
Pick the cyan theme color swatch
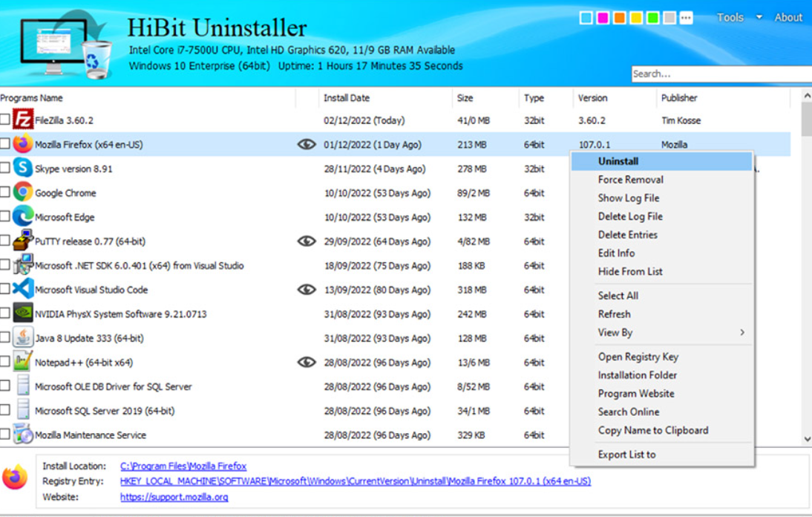point(586,18)
